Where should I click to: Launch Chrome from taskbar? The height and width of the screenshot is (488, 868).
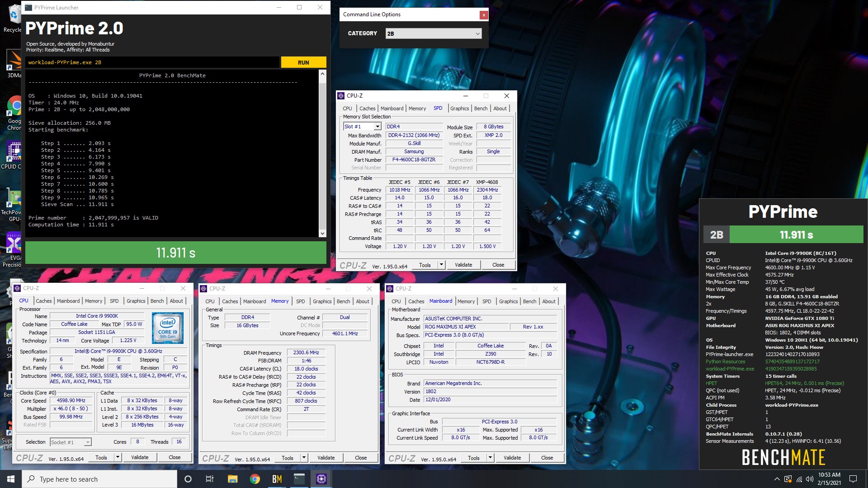pos(255,479)
